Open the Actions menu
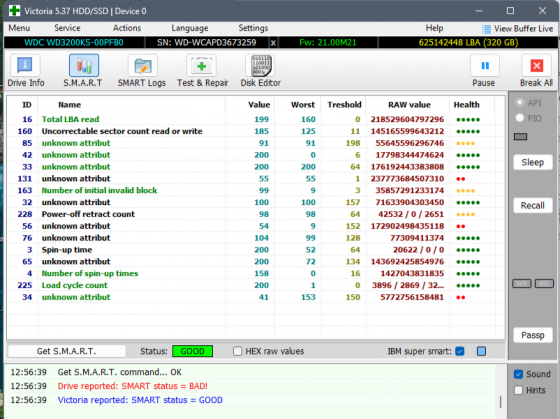560x419 pixels. (x=127, y=28)
